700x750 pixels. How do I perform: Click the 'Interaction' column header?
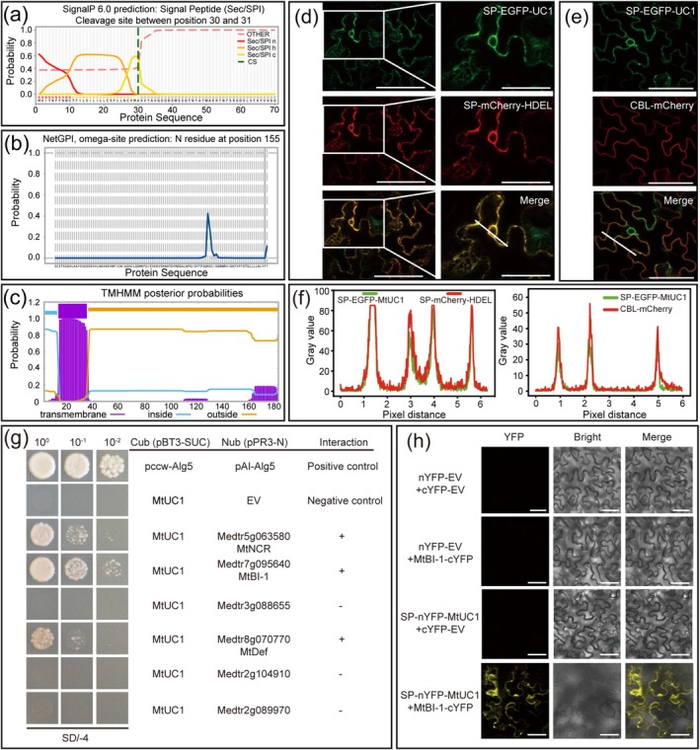point(344,442)
